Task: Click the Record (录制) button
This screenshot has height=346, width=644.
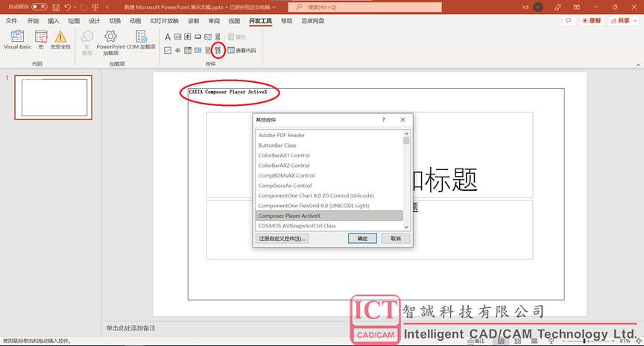Action: [x=591, y=21]
